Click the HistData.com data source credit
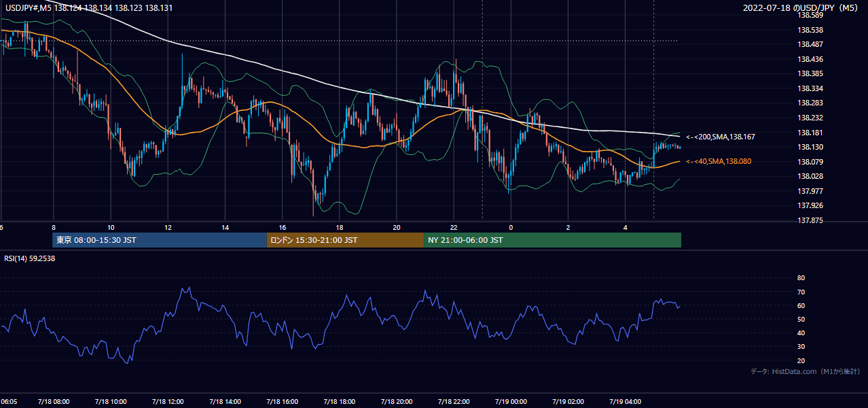Screen dimensions: 868x408 tap(806, 372)
